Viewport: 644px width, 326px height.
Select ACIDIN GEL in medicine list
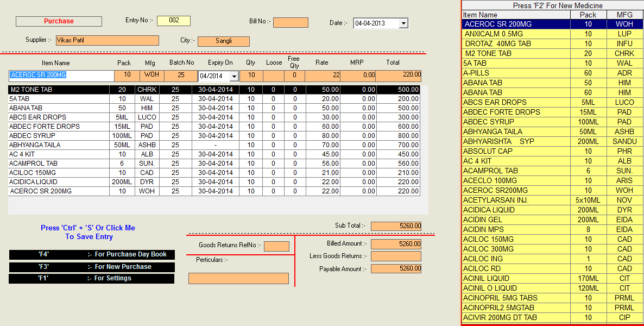point(553,220)
